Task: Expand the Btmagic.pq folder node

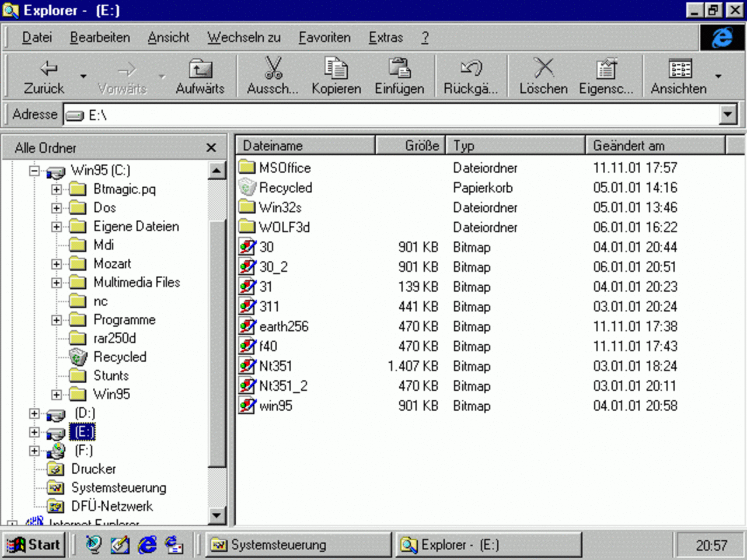Action: [57, 190]
